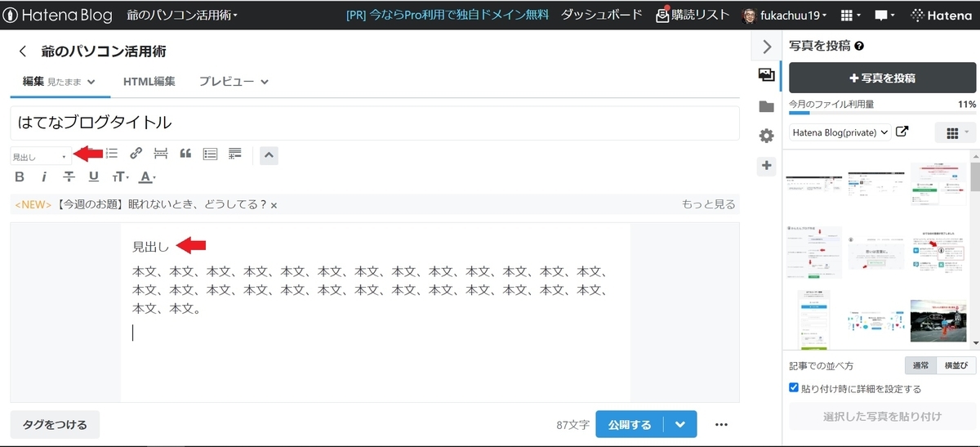The height and width of the screenshot is (447, 980).
Task: Open the Hatena services grid menu
Action: (852, 15)
